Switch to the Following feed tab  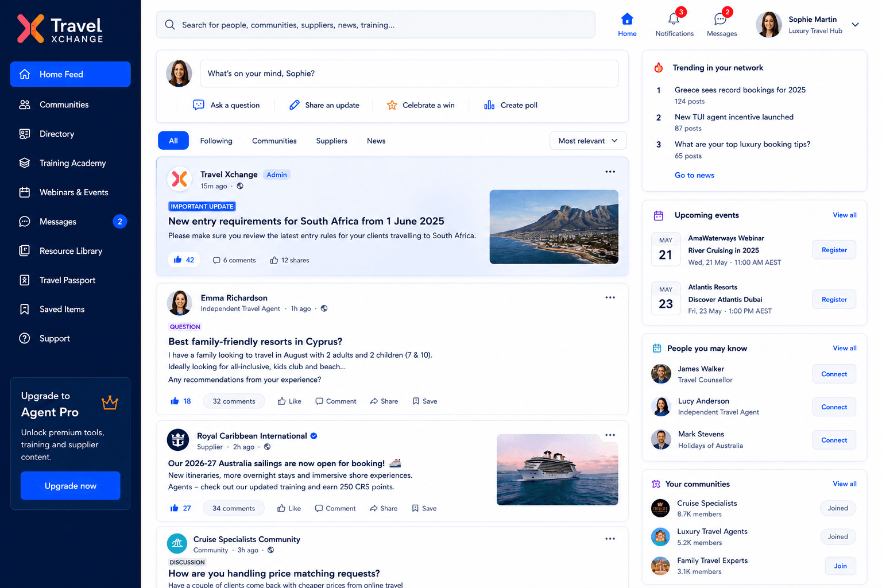click(x=216, y=141)
